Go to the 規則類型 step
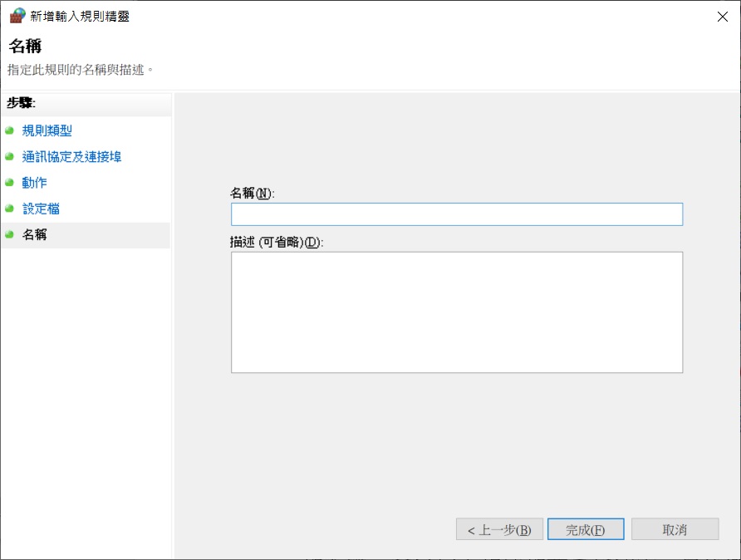This screenshot has height=560, width=741. [47, 130]
